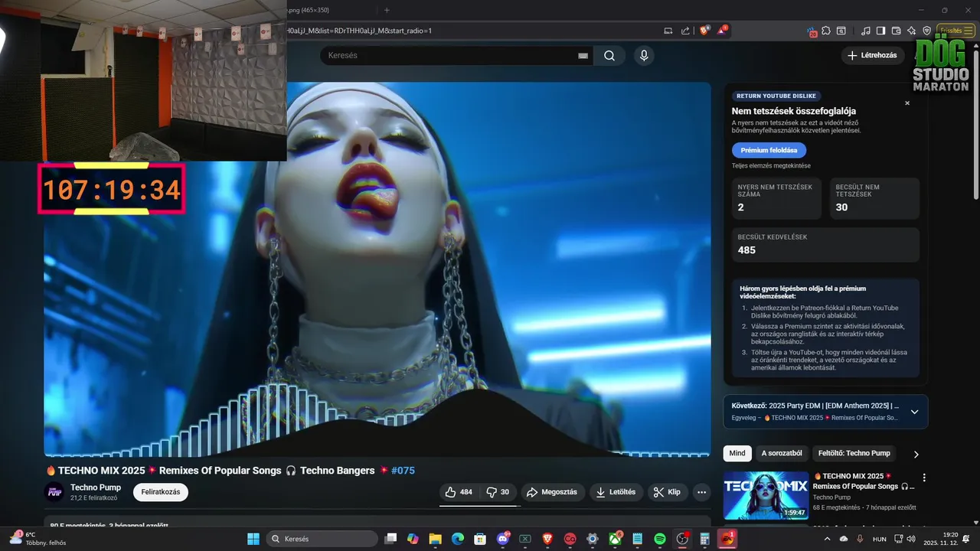Open the new tab plus button
The height and width of the screenshot is (551, 980).
(387, 10)
